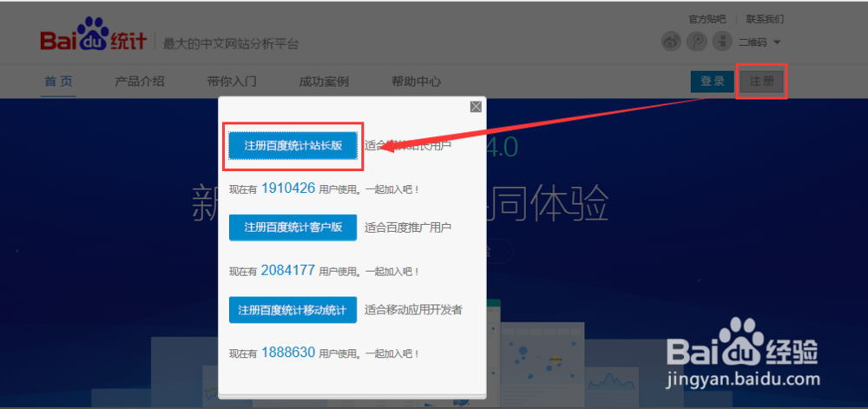Screen dimensions: 868x409
Task: Click the 二维码 label
Action: pyautogui.click(x=753, y=43)
